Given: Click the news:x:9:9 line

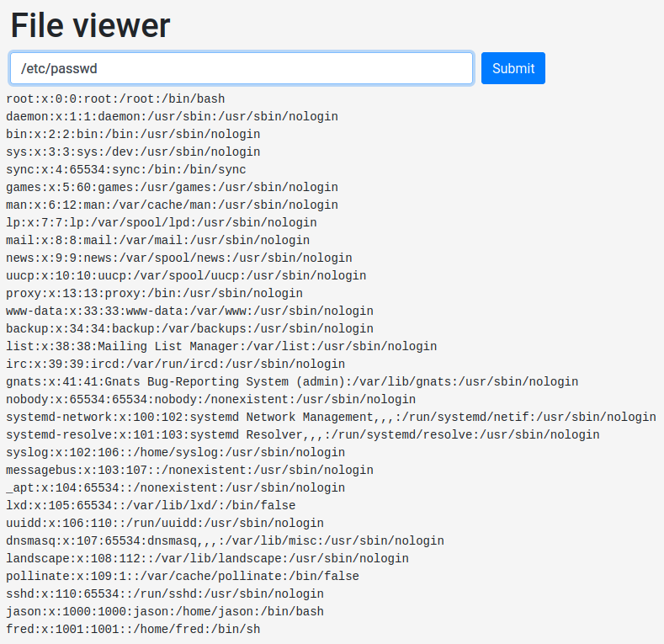Looking at the screenshot, I should click(x=179, y=258).
